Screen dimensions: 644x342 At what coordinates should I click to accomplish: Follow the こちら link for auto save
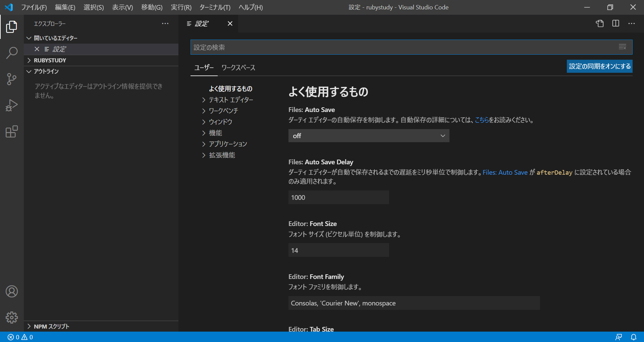click(482, 120)
